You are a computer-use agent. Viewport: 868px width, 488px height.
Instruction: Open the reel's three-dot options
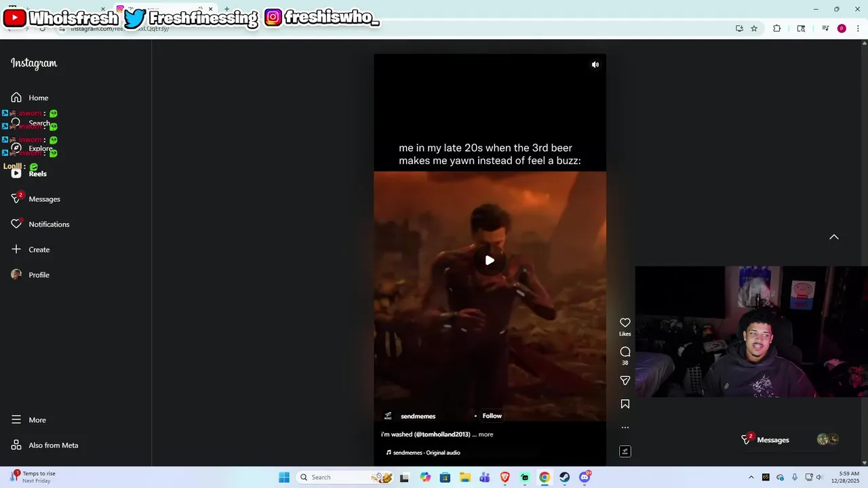625,428
